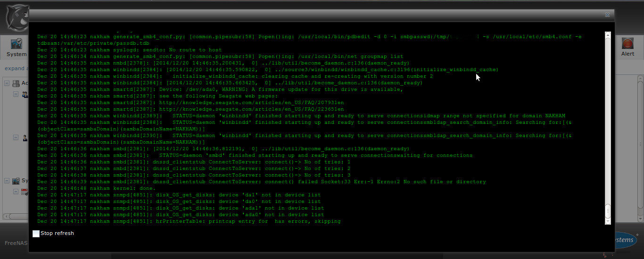Screen dimensions: 644x259
Task: Click the FreeNAS footer text
Action: 16,243
